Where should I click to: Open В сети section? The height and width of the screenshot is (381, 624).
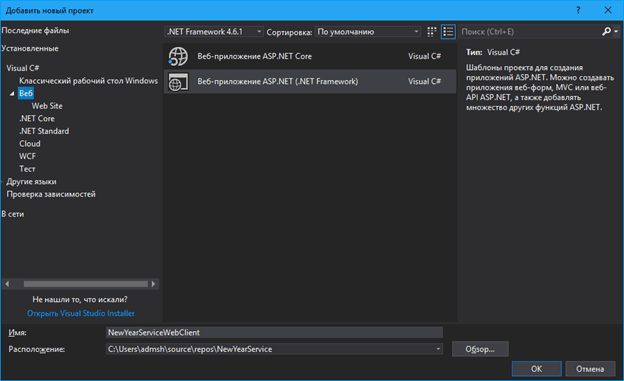[x=13, y=214]
